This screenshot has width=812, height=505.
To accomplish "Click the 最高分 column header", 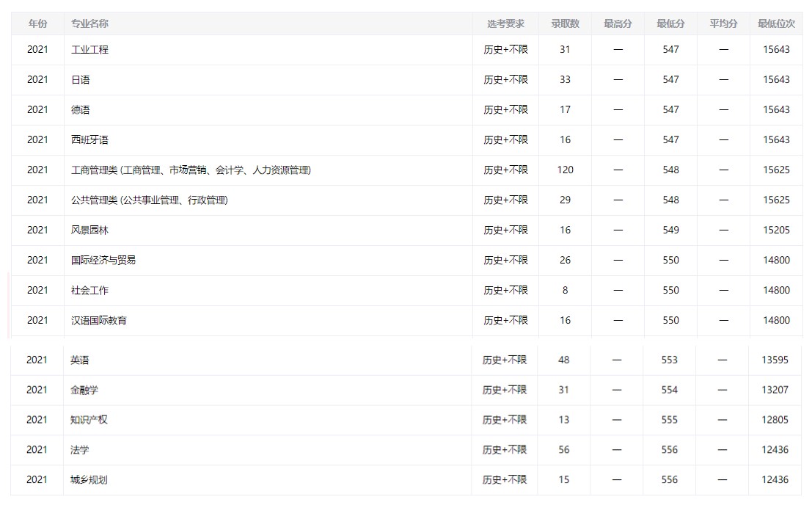I will pos(618,23).
